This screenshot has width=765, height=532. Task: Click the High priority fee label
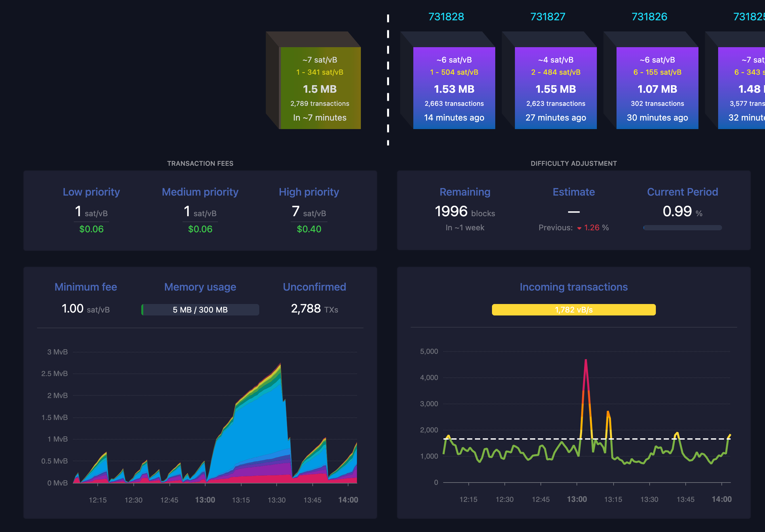(x=309, y=192)
